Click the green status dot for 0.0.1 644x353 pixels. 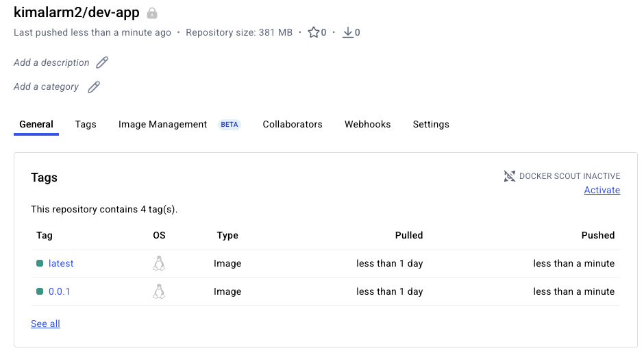click(40, 291)
